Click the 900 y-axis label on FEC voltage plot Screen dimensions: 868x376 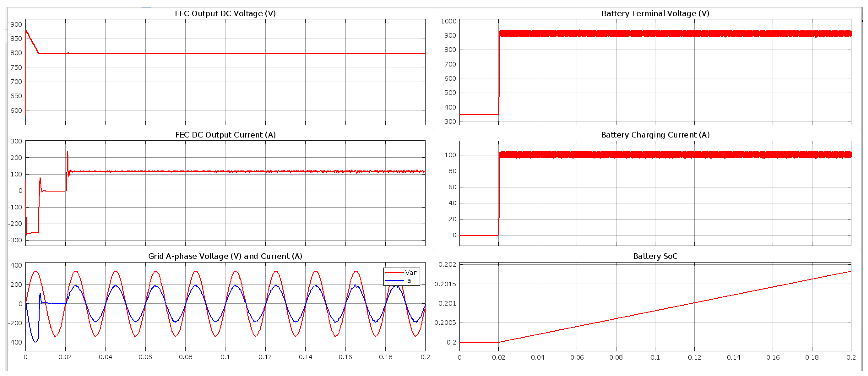[16, 24]
